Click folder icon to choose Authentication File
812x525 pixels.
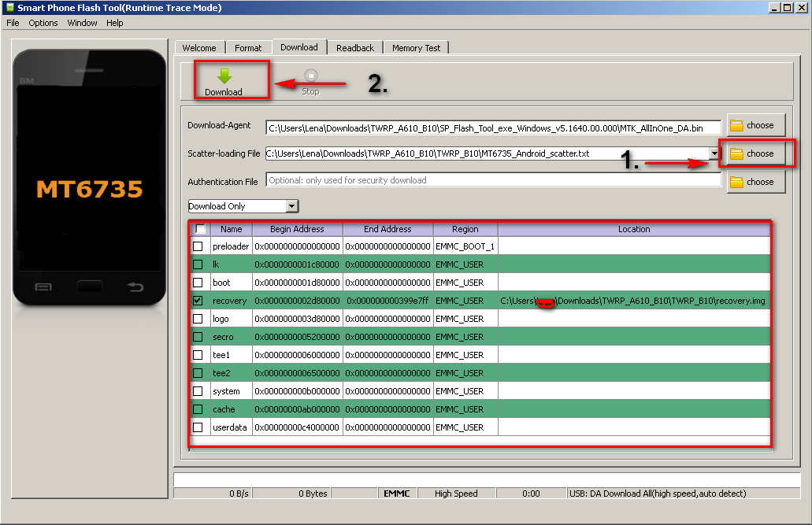(737, 182)
